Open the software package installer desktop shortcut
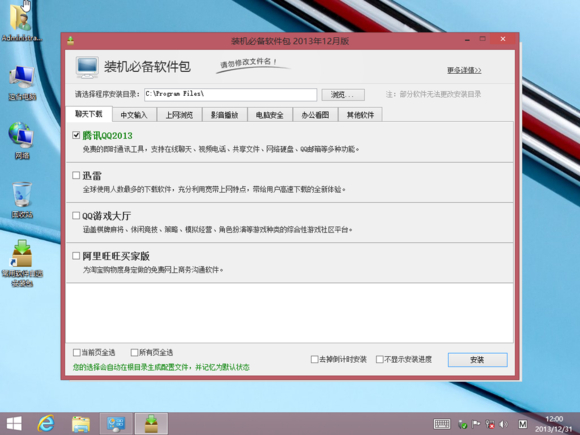This screenshot has height=435, width=580. click(x=22, y=263)
